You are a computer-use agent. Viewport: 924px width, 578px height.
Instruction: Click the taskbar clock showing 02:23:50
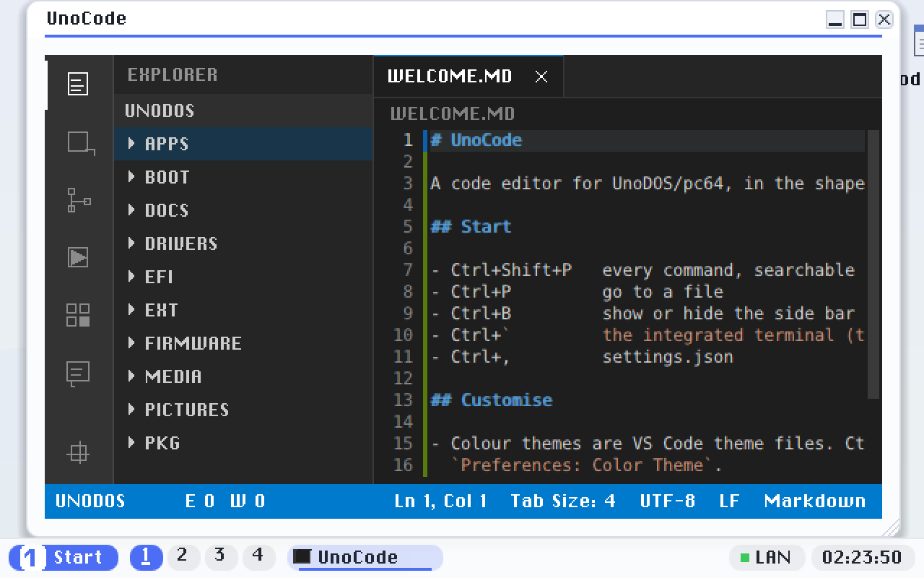pos(862,558)
